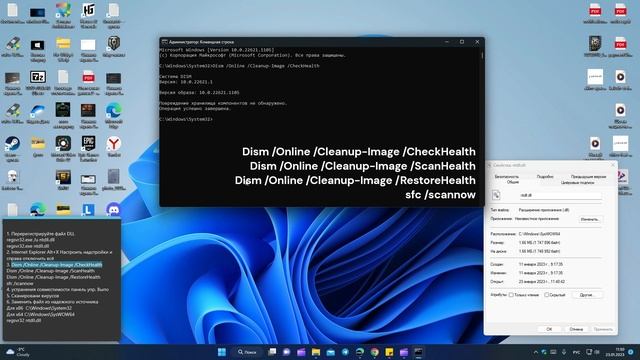Open the Discord desktop shortcut

click(114, 210)
